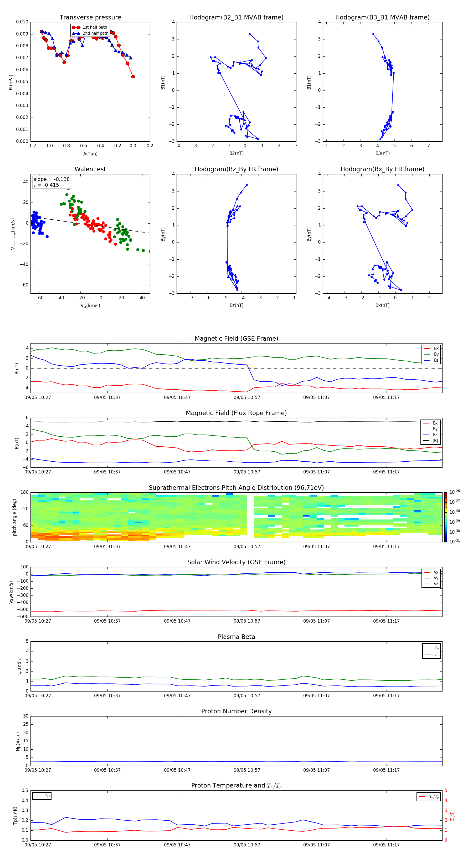The image size is (473, 868).
Task: Click the Vz legend entry in velocity panel
Action: [431, 584]
